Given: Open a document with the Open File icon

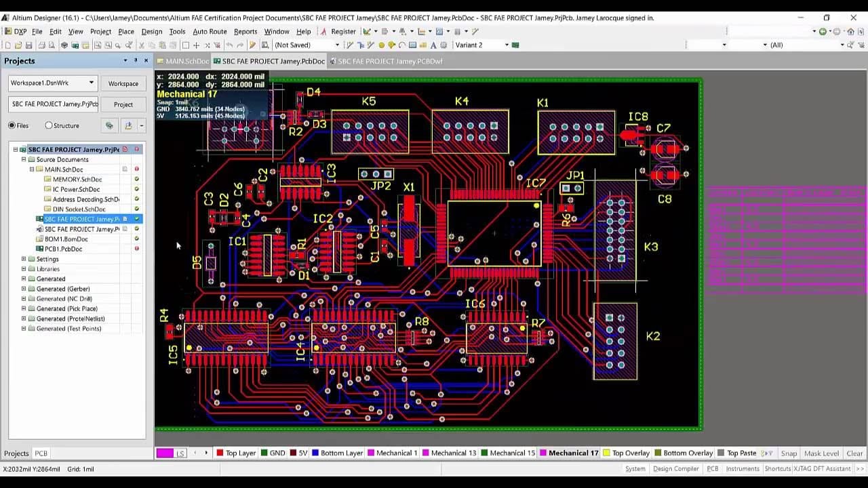Looking at the screenshot, I should [18, 45].
